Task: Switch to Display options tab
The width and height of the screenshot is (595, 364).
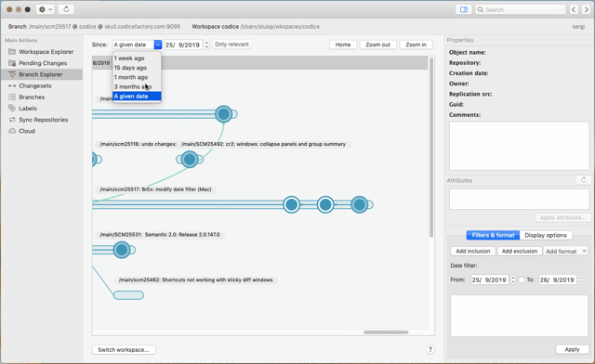Action: 546,235
